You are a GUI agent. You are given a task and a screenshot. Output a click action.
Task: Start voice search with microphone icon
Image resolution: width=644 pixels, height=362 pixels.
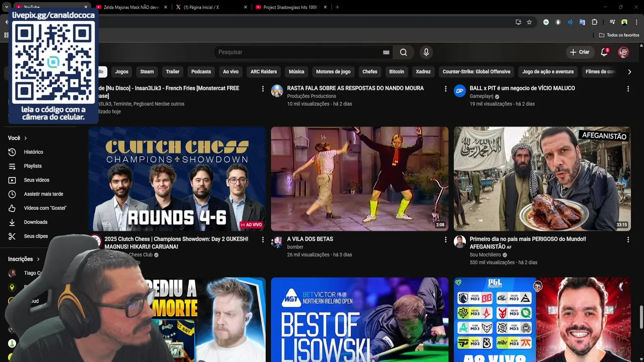click(426, 52)
